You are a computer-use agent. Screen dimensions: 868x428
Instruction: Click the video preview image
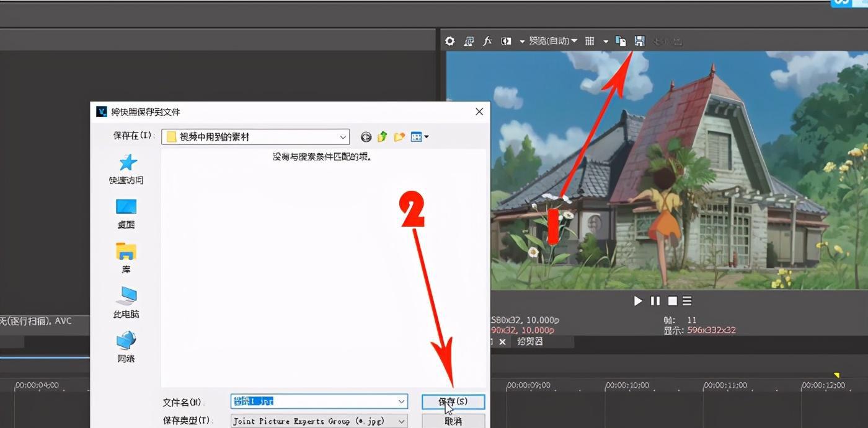(657, 170)
